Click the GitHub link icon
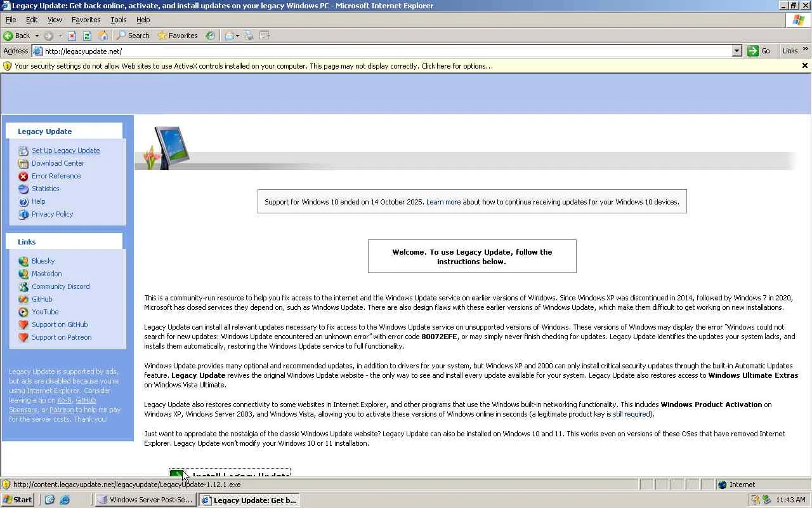The image size is (812, 508). tap(23, 299)
